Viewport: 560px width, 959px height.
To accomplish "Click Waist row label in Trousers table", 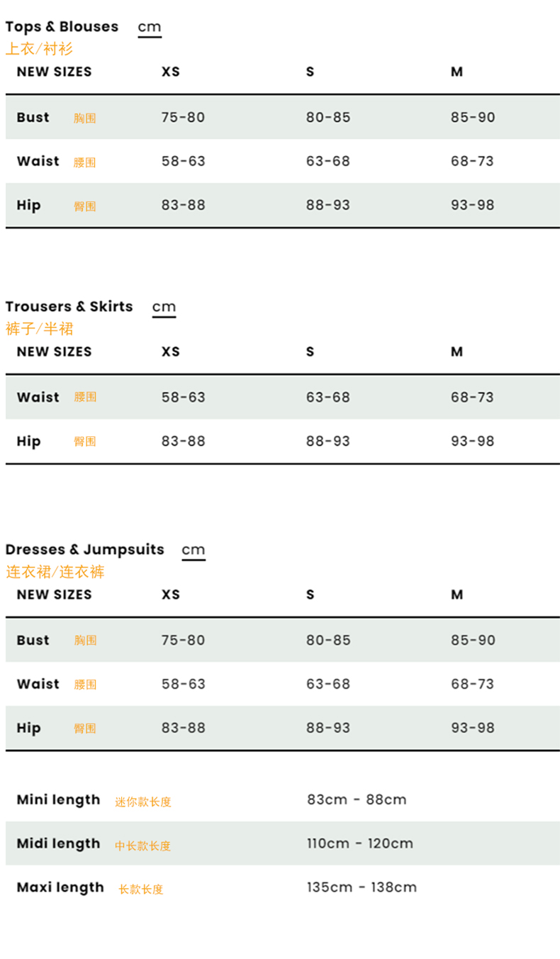I will click(x=38, y=397).
